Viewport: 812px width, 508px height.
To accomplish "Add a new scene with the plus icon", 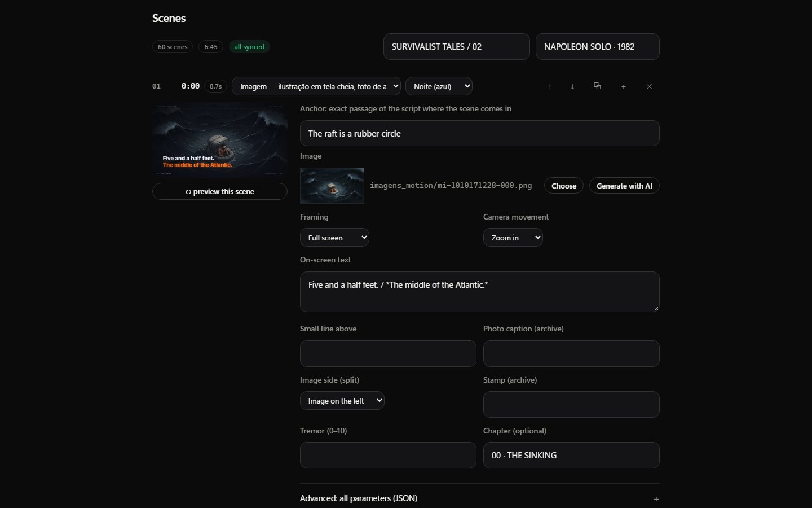I will 624,86.
